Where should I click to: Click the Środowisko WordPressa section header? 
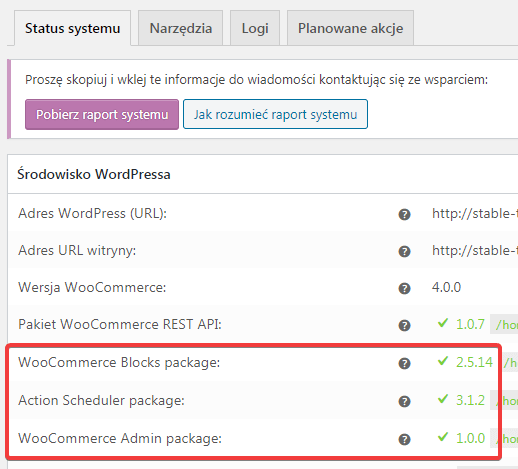click(x=94, y=174)
